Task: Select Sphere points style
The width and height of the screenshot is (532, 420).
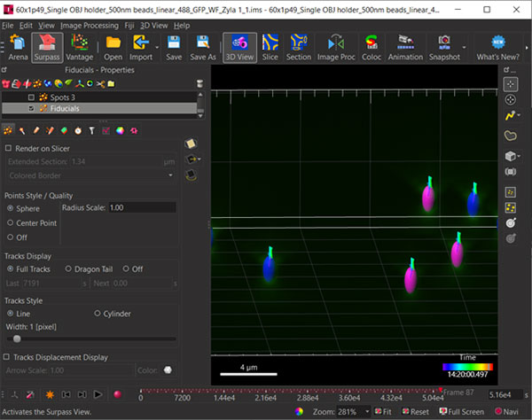Action: [10, 208]
